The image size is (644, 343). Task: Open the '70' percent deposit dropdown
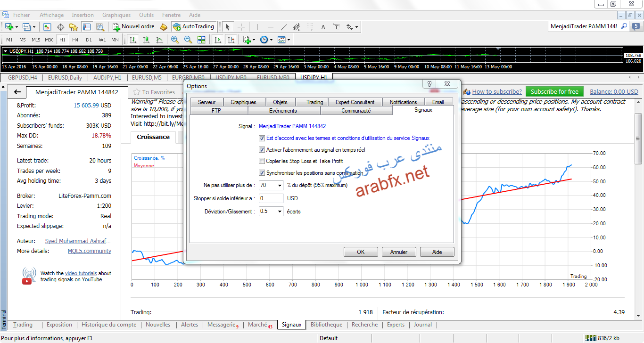tap(280, 185)
